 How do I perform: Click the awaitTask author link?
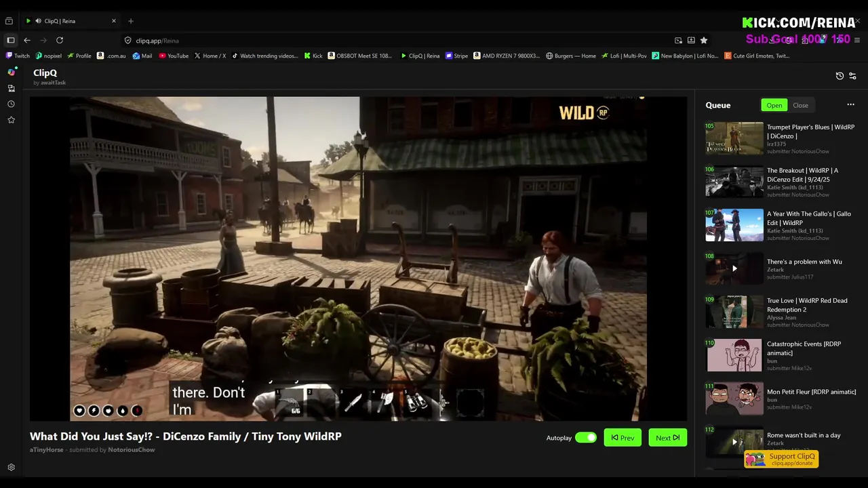(x=53, y=83)
